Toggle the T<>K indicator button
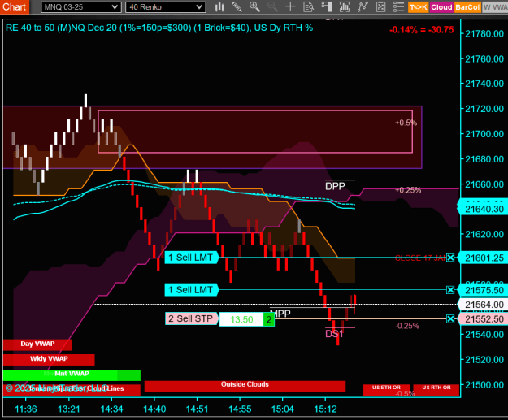The image size is (508, 420). [419, 7]
